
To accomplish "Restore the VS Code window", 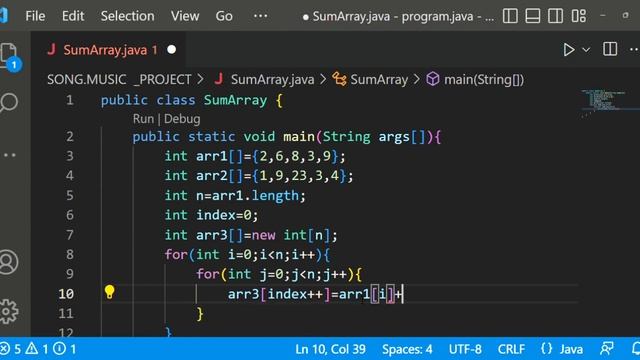I will (x=626, y=16).
